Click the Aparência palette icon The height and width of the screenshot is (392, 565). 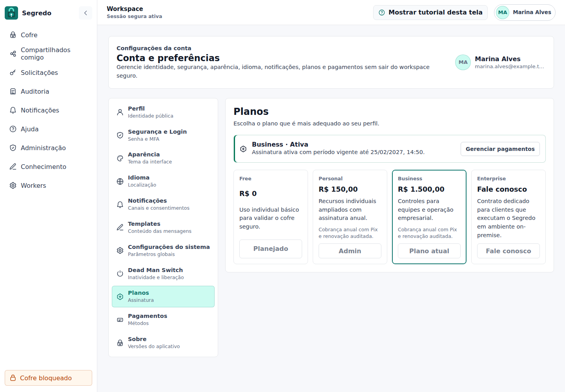pyautogui.click(x=120, y=158)
